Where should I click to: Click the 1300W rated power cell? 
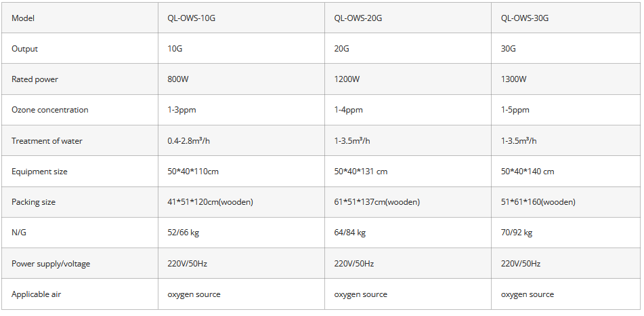pos(513,79)
